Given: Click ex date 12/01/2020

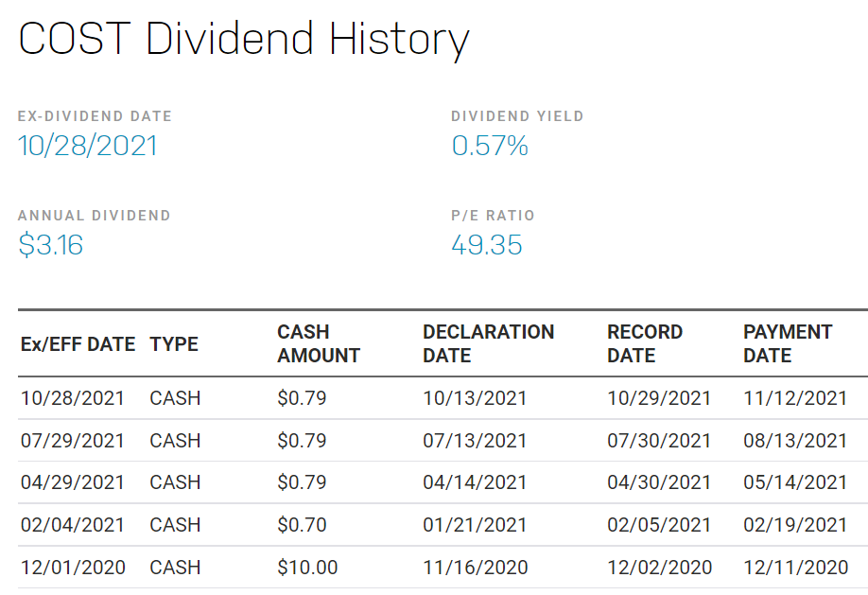Looking at the screenshot, I should tap(73, 568).
